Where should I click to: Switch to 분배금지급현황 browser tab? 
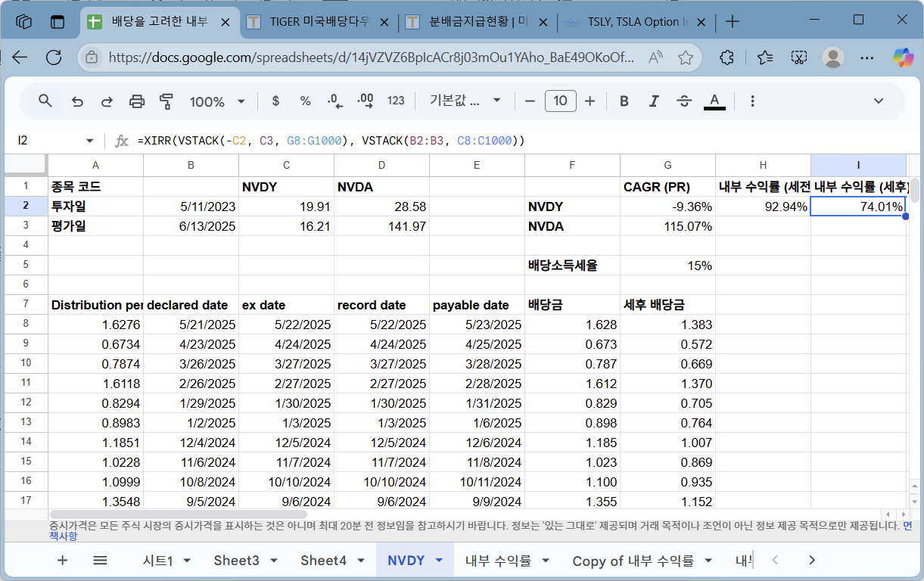coord(478,22)
